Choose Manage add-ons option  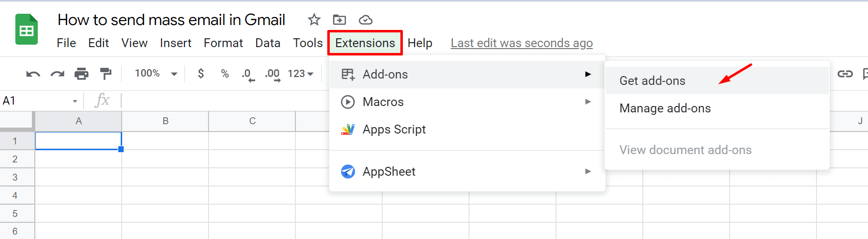pos(665,108)
